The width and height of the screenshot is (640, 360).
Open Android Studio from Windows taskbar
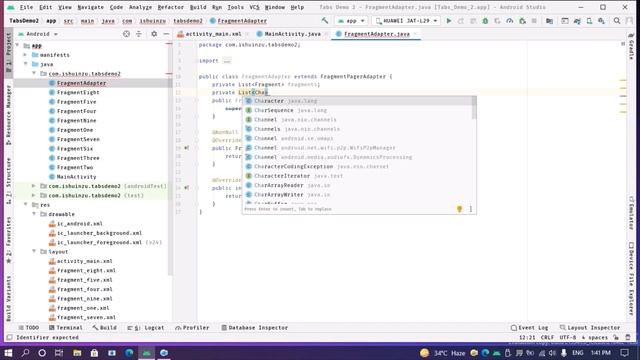click(x=147, y=353)
